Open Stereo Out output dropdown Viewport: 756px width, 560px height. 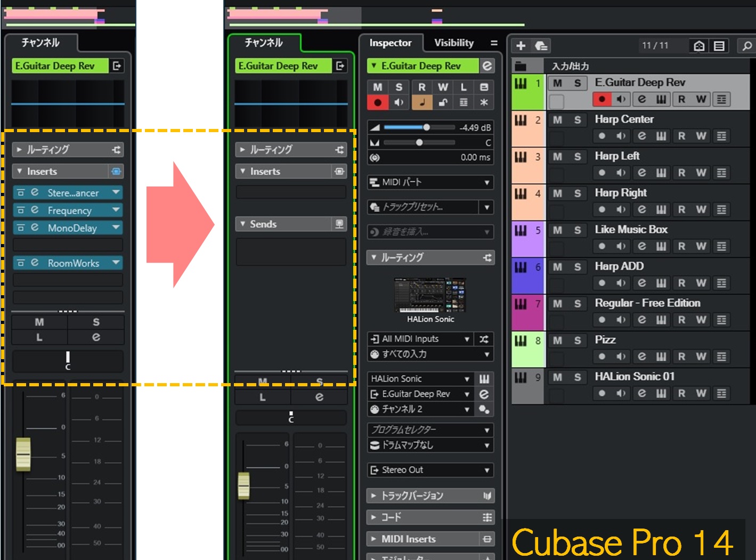[x=430, y=470]
